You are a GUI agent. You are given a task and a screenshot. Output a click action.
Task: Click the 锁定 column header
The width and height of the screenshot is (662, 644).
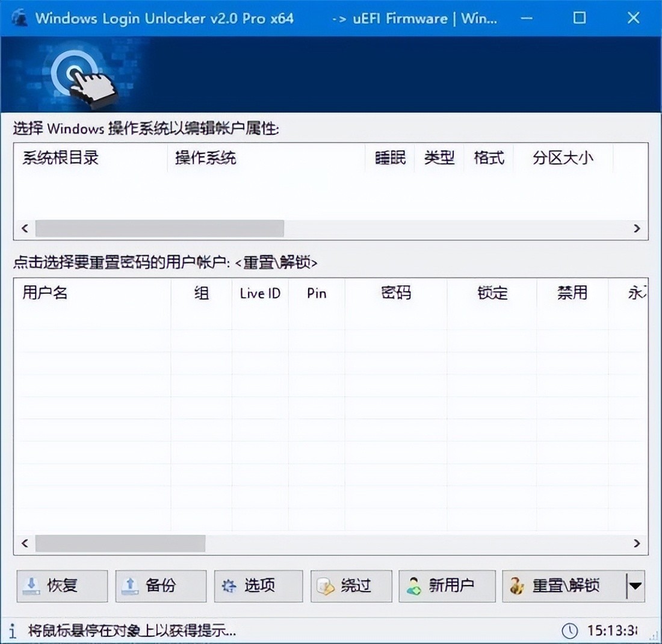[x=492, y=293]
